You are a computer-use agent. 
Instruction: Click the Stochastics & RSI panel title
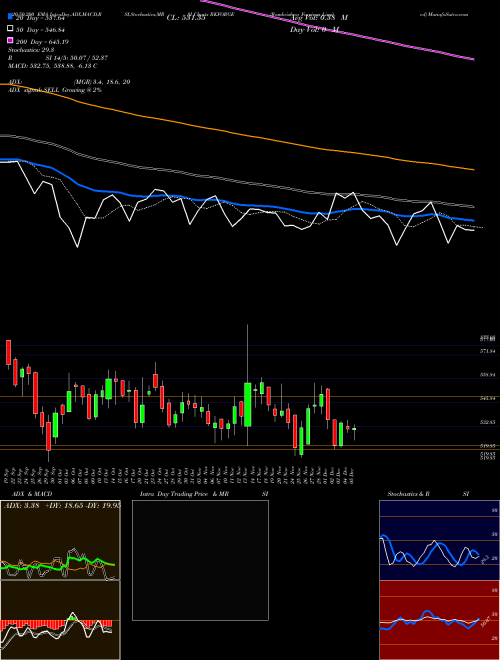pyautogui.click(x=428, y=494)
